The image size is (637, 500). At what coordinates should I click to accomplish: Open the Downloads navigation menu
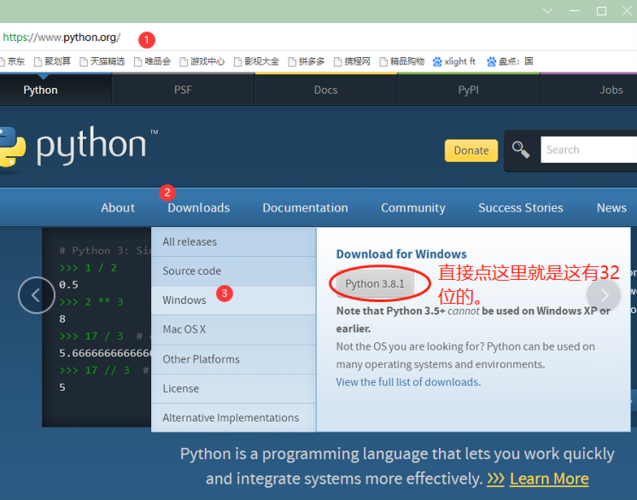click(x=199, y=208)
